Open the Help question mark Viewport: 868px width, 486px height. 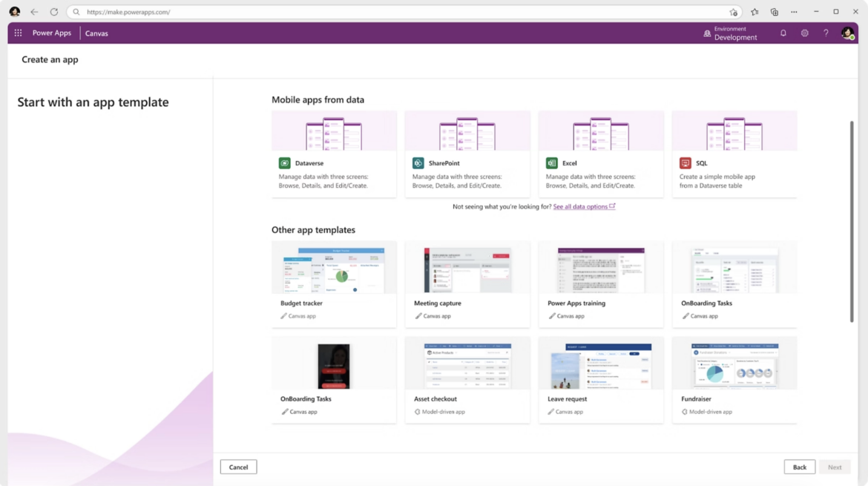825,33
